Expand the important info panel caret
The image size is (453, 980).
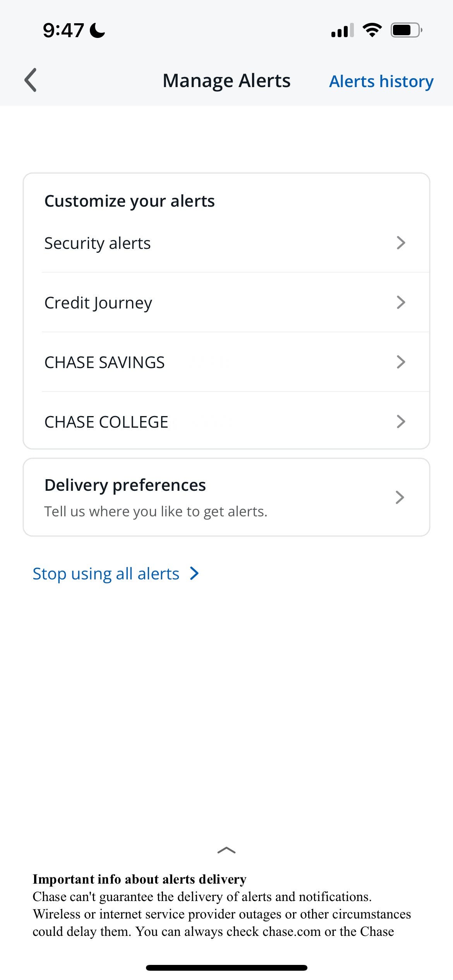226,850
